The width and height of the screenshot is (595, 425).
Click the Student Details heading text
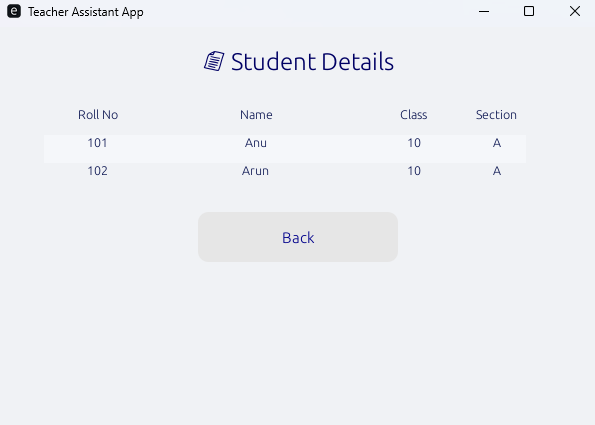pyautogui.click(x=312, y=61)
